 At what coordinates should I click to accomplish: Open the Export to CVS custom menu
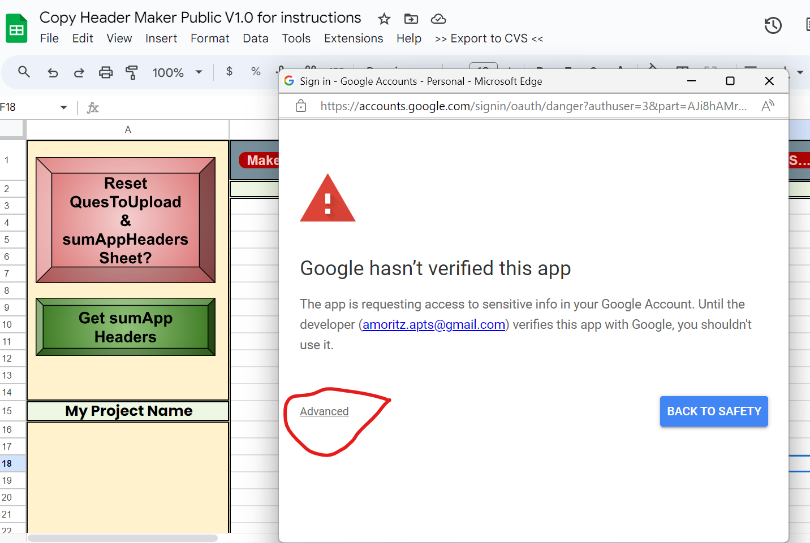(x=489, y=38)
